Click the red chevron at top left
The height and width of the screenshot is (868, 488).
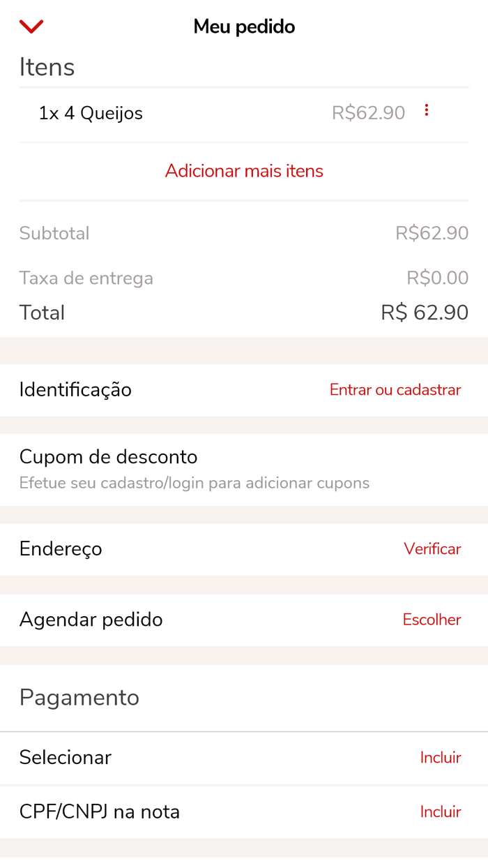pos(31,26)
